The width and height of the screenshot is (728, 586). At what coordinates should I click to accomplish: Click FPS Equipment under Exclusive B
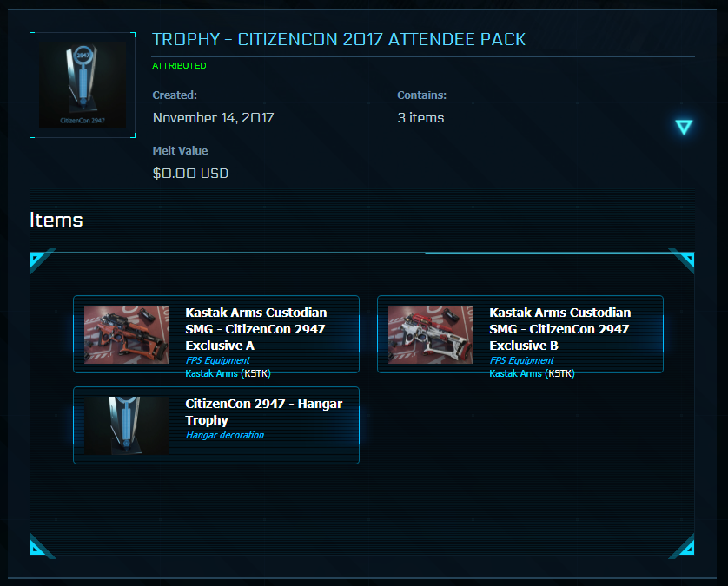point(521,360)
